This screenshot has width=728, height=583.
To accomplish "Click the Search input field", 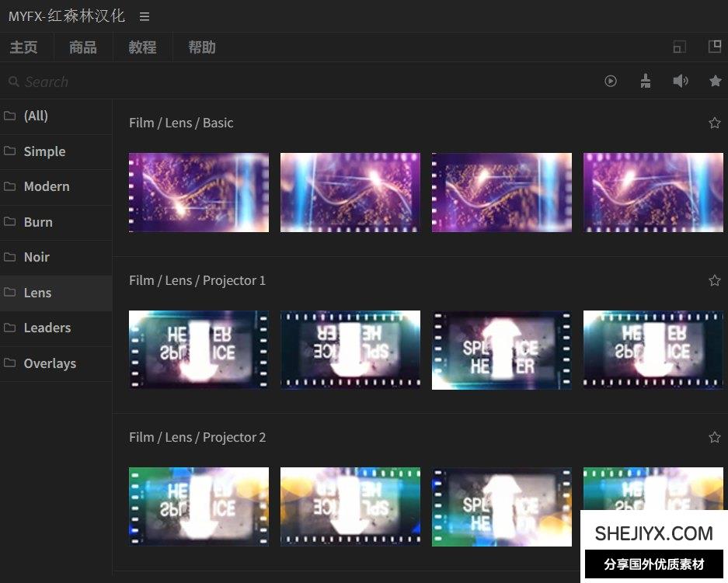I will click(x=295, y=82).
